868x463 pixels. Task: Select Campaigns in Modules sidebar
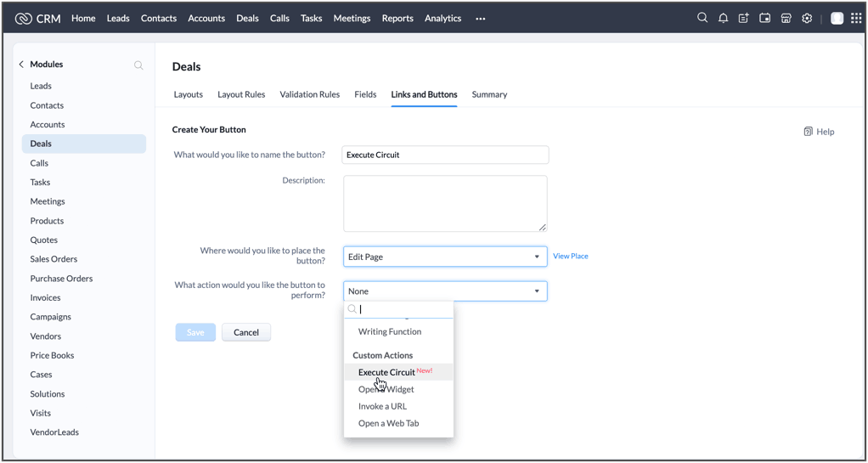(50, 317)
